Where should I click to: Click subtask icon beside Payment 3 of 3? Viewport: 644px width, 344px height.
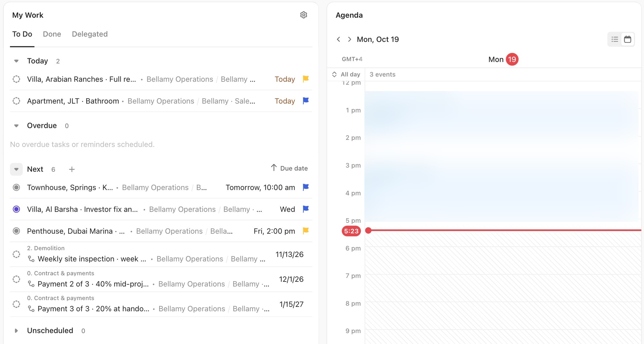point(31,309)
